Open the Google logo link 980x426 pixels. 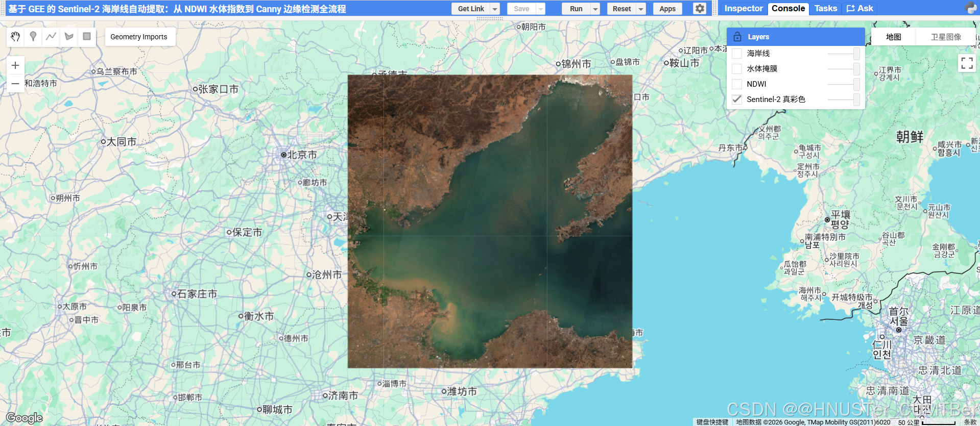tap(24, 418)
